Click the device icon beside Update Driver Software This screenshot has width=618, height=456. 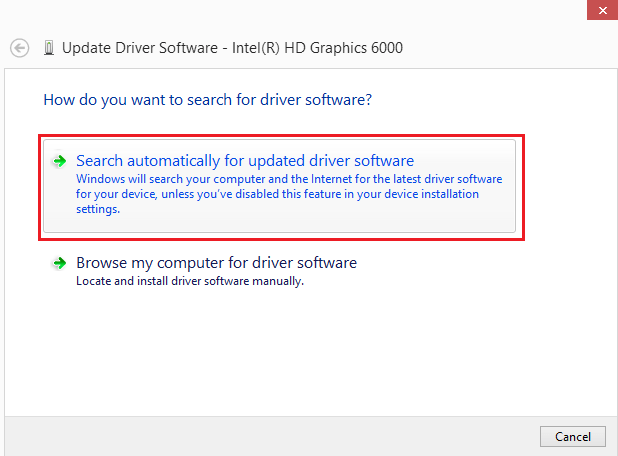(49, 48)
